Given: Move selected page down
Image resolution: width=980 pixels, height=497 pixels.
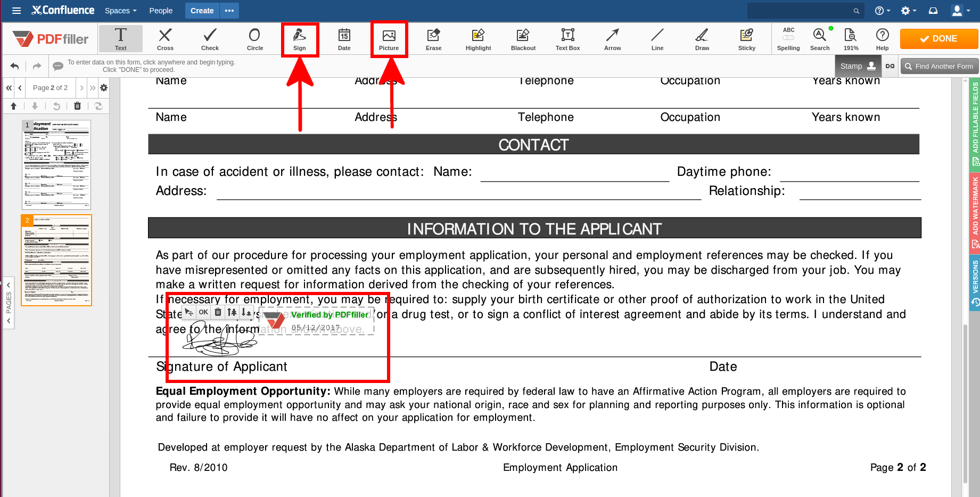Looking at the screenshot, I should coord(35,106).
